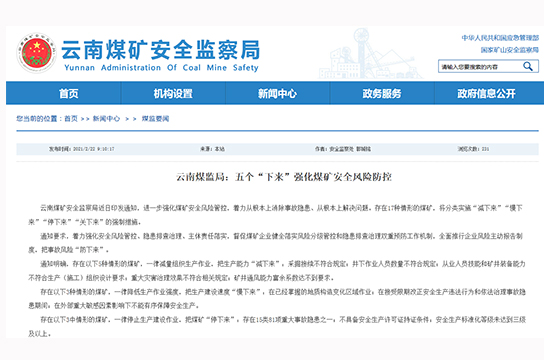Click paragraph containing “慢下来”
544x360 pixels.
pos(277,299)
